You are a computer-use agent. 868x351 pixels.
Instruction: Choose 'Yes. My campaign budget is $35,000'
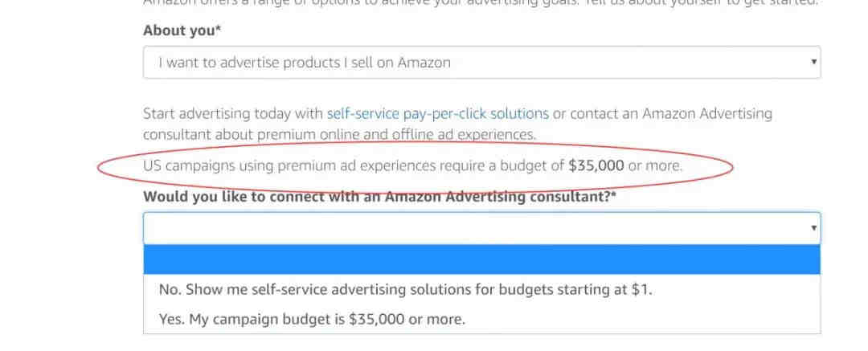[x=312, y=320]
